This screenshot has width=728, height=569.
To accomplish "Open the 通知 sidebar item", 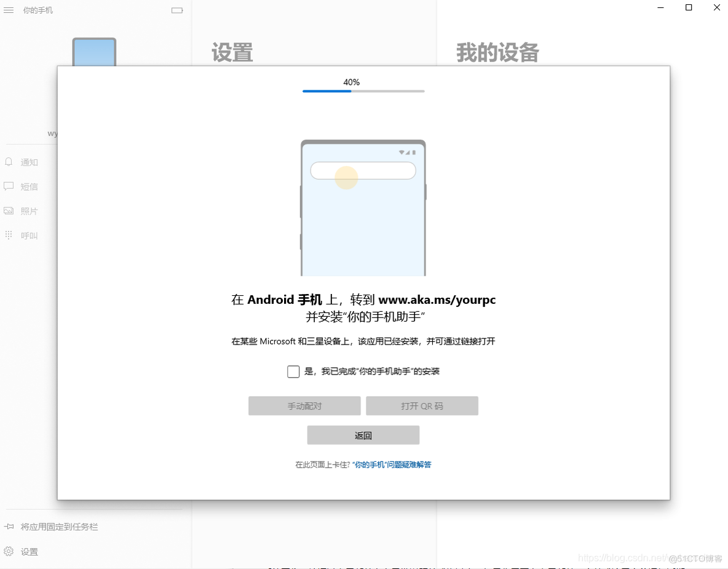I will point(30,162).
